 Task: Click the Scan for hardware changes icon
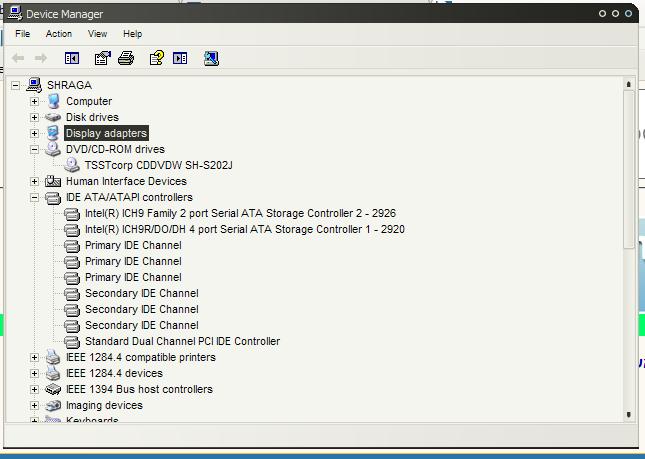point(211,59)
